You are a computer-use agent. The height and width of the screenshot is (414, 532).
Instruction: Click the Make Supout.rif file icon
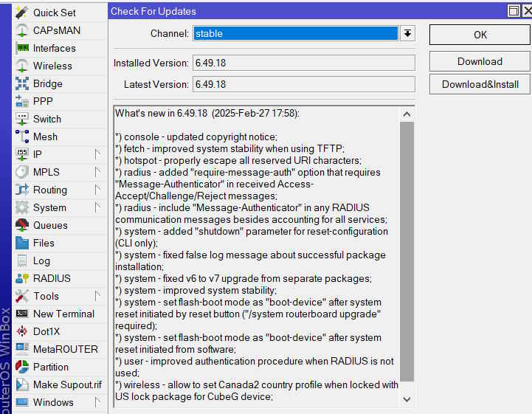pyautogui.click(x=21, y=384)
